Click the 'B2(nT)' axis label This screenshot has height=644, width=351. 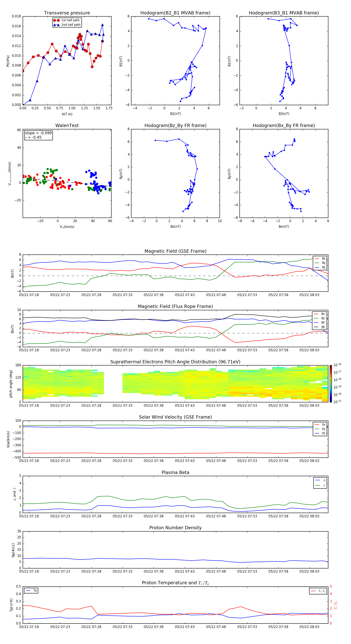tap(175, 114)
